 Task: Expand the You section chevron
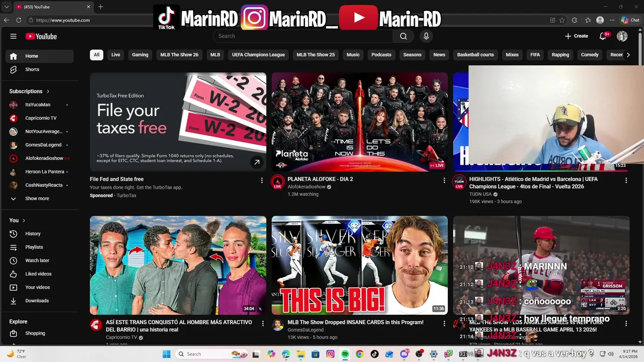pos(24,221)
